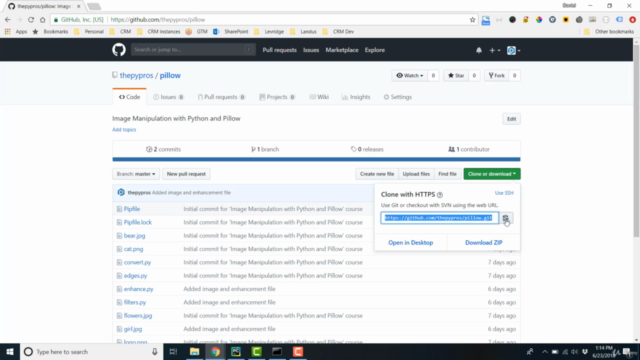Viewport: 640px width, 360px height.
Task: Reload the page in browser toolbar
Action: pos(31,20)
